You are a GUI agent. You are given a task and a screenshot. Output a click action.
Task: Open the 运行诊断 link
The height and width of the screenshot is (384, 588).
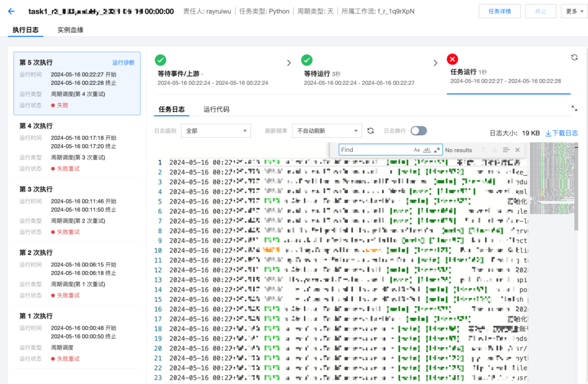click(x=124, y=63)
